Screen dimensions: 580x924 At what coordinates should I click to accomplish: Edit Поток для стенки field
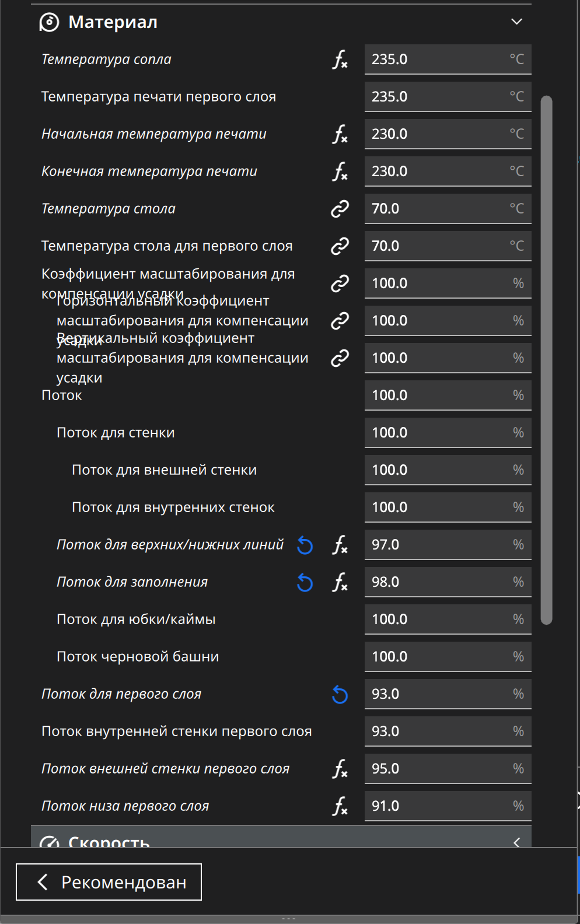click(448, 433)
